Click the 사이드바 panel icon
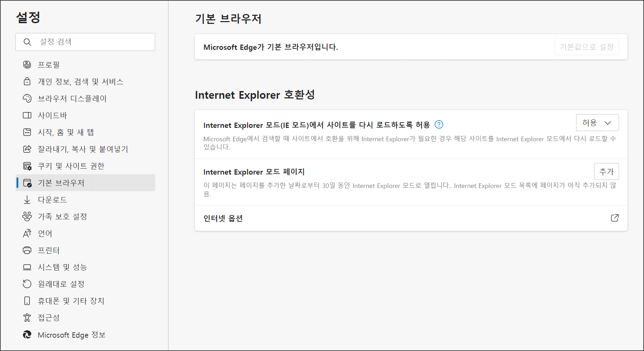This screenshot has width=644, height=351. pyautogui.click(x=27, y=115)
